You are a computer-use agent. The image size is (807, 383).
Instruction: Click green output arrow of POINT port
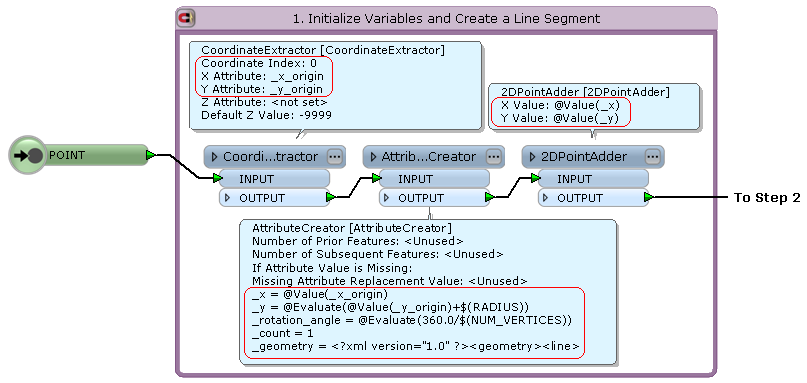click(151, 155)
